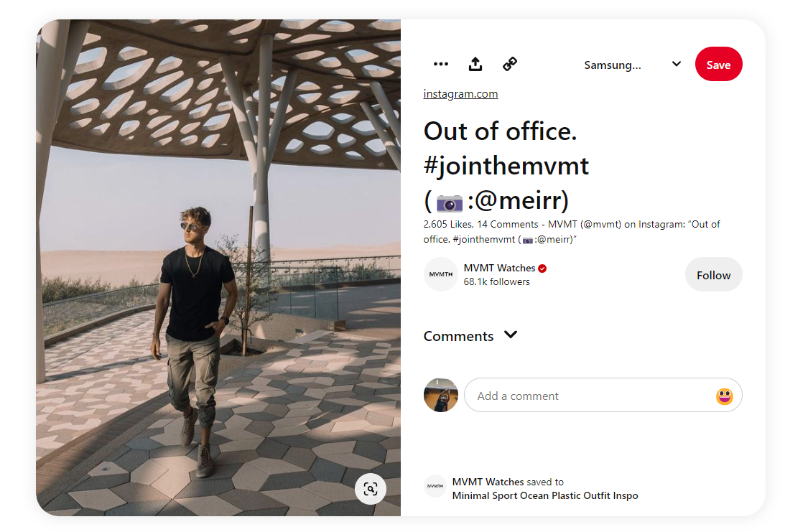Open the visual search lens icon on the image
The height and width of the screenshot is (532, 808).
tap(370, 488)
